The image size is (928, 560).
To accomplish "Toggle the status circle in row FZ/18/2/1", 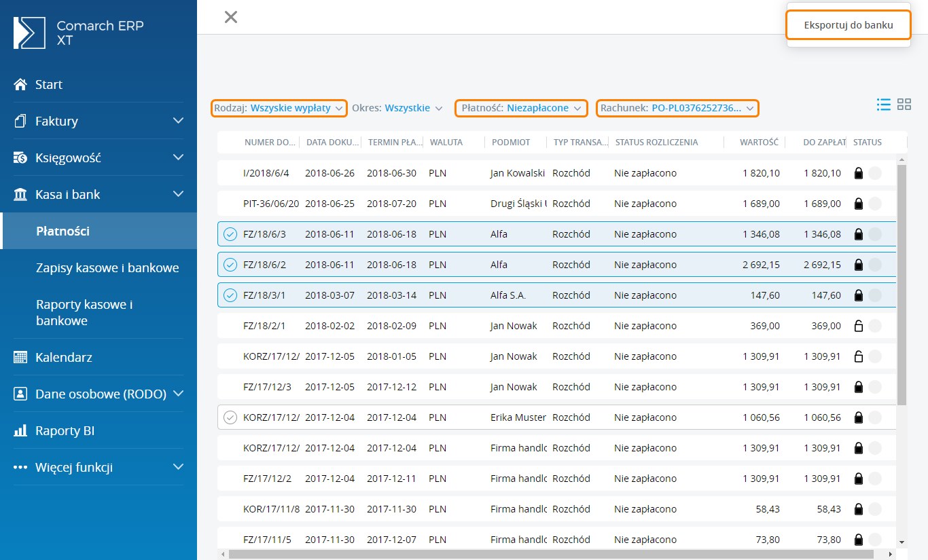I will pos(875,326).
